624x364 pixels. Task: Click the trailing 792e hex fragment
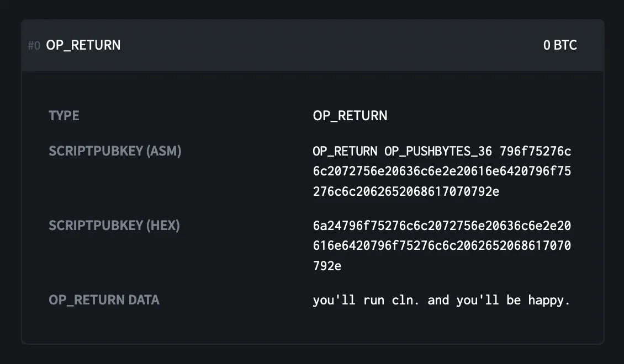[327, 266]
